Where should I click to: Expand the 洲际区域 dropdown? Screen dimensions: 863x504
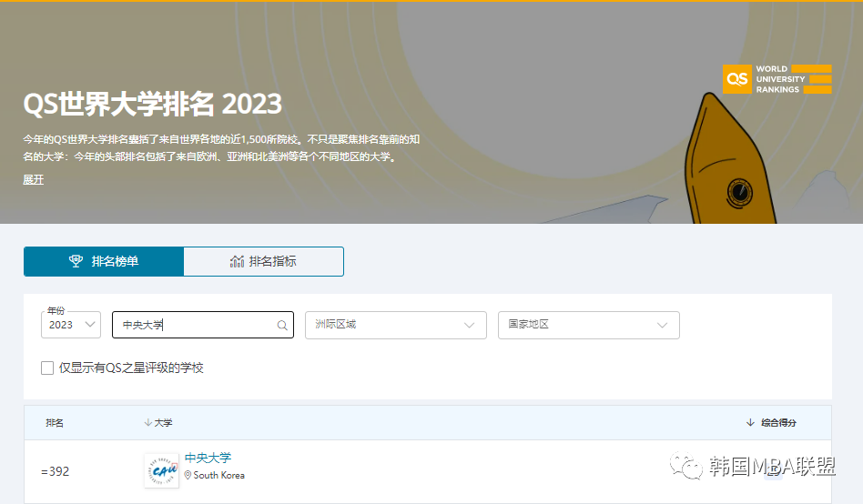click(x=396, y=325)
